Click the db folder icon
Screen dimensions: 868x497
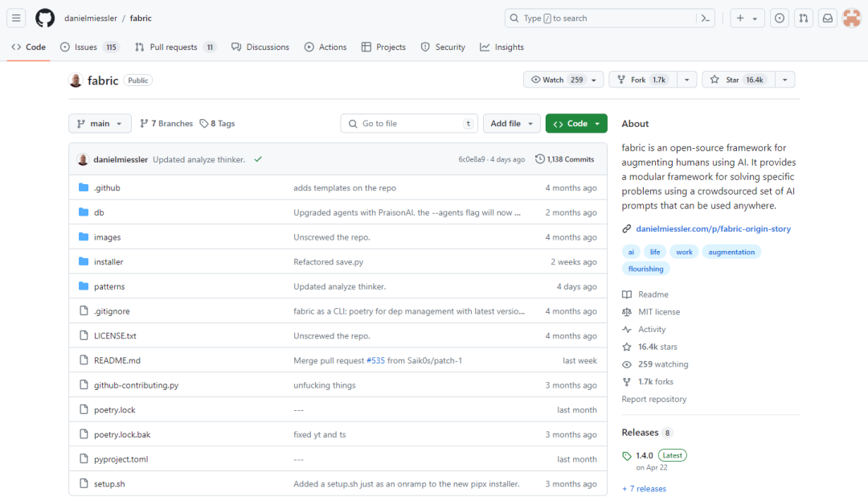coord(84,212)
